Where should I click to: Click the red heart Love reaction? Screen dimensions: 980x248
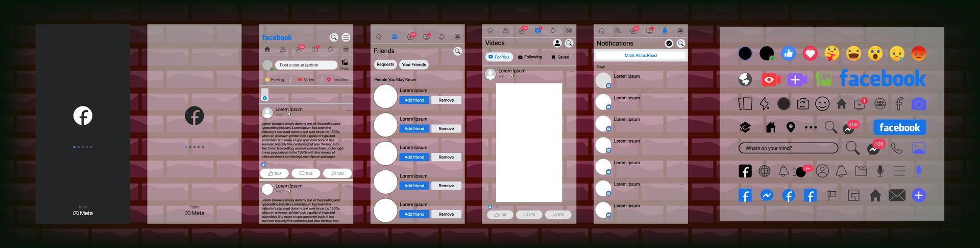pos(810,53)
